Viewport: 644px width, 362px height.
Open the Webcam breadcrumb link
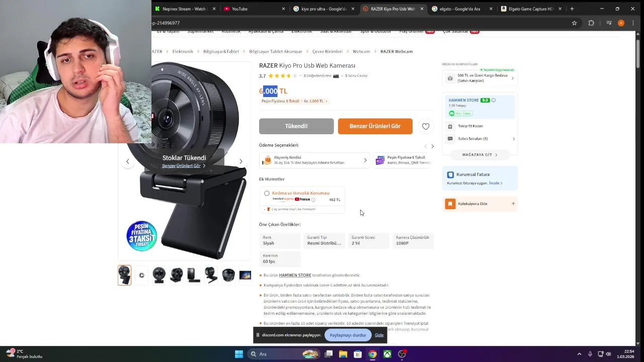pos(361,51)
